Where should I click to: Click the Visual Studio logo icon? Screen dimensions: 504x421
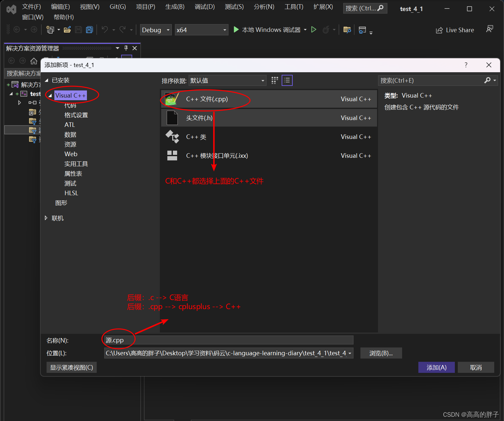pos(11,9)
